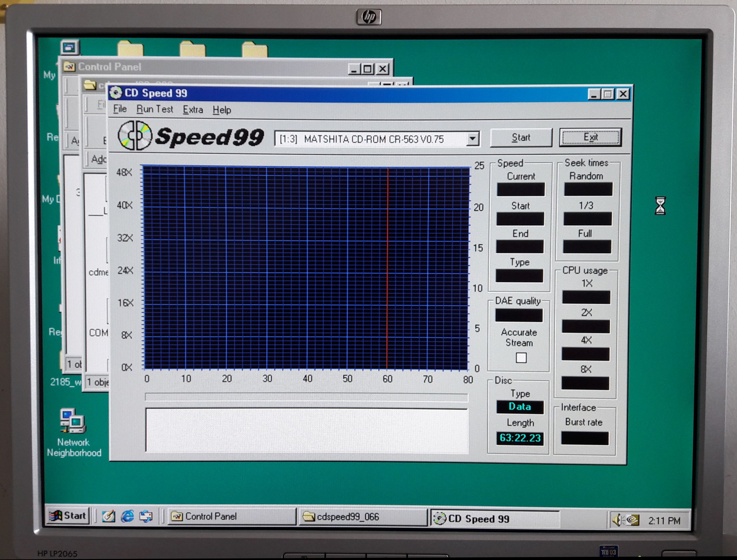737x560 pixels.
Task: Click the test progress bar below the graph
Action: (x=306, y=397)
